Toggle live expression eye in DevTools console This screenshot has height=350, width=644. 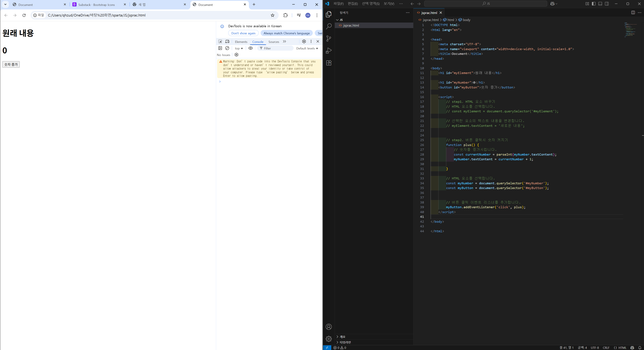click(251, 48)
